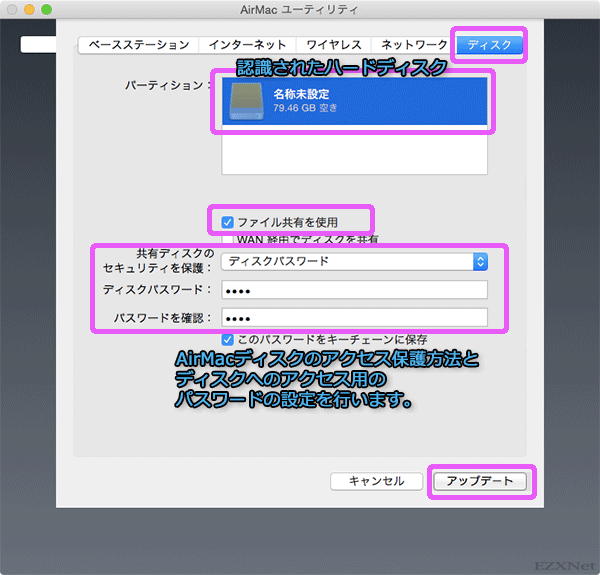Select the ワイヤレス tab
Viewport: 600px width, 575px height.
tap(334, 45)
